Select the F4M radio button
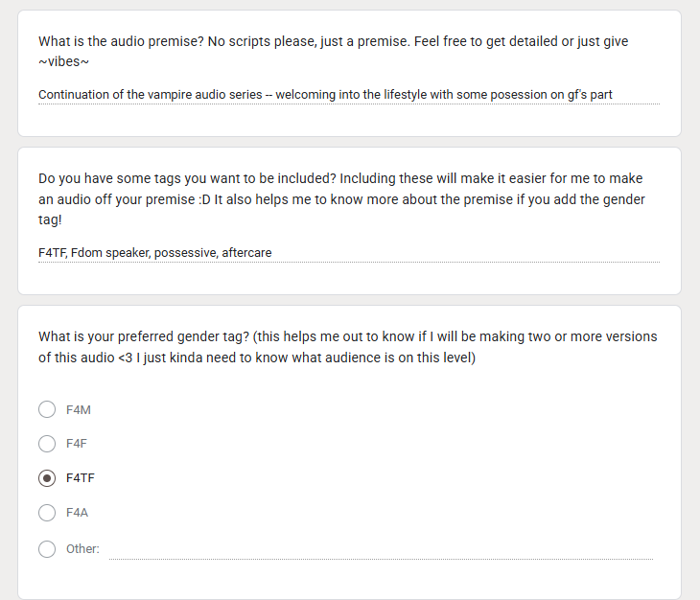 [47, 409]
